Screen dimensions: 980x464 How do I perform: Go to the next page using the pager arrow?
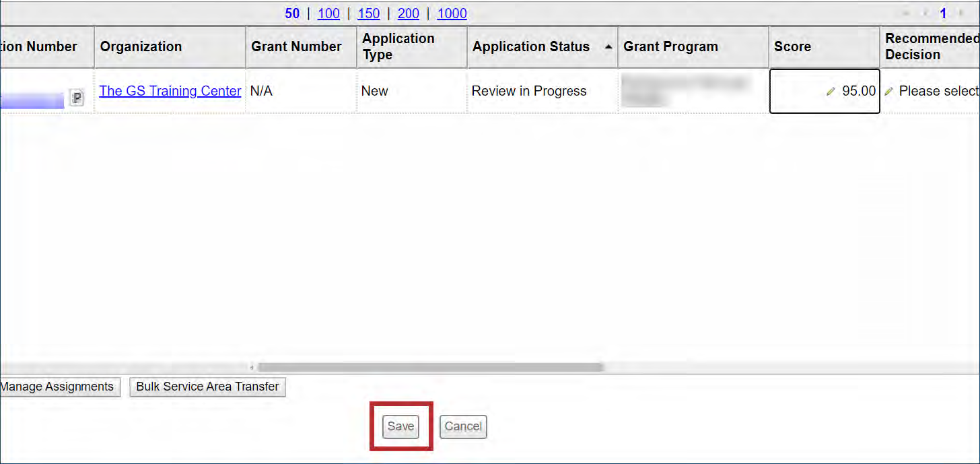pos(960,13)
